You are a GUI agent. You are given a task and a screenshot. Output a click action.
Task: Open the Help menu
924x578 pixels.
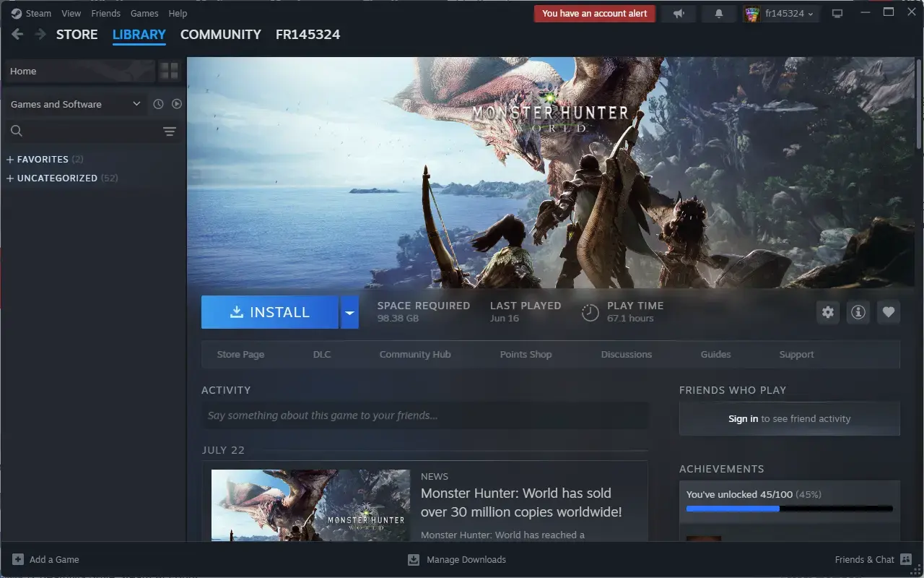178,13
